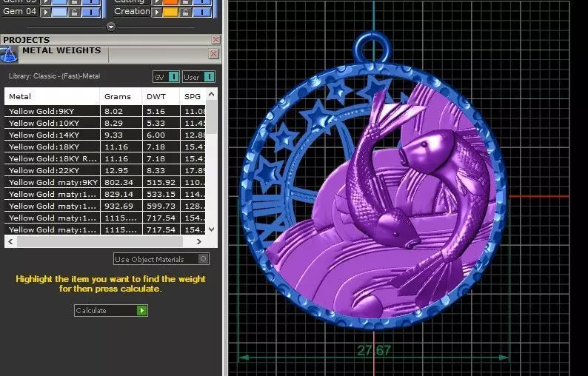Click the pendant's bail loop
The height and width of the screenshot is (376, 588).
(372, 49)
